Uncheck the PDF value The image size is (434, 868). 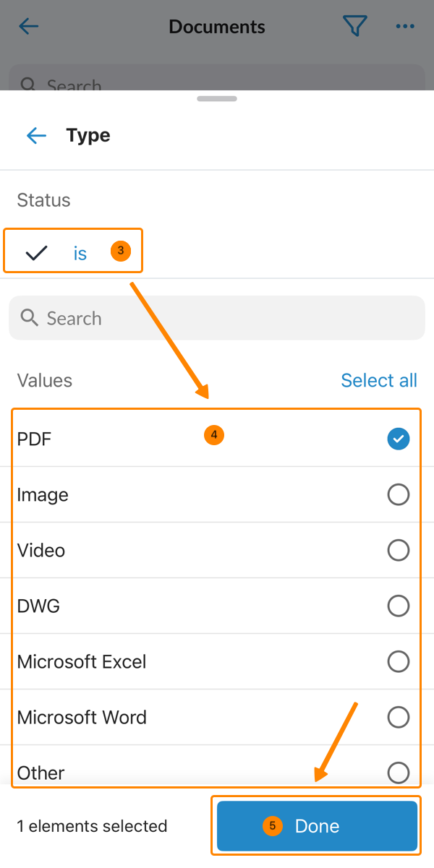pos(398,439)
